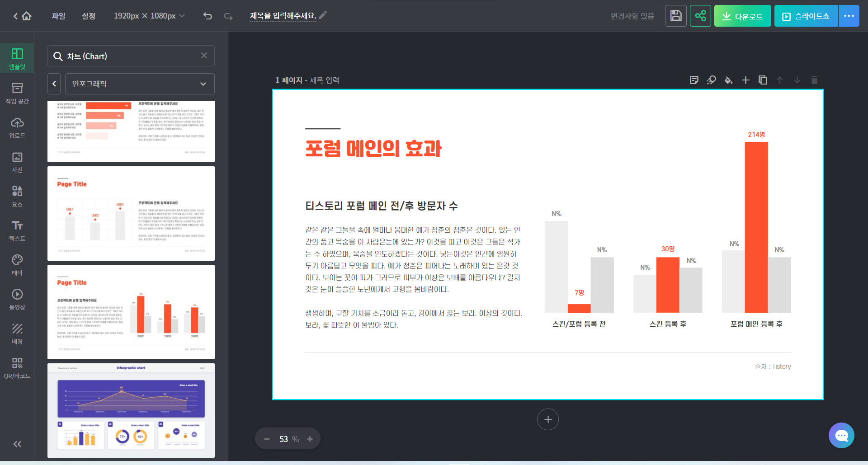This screenshot has height=465, width=868.
Task: Open the page memo note icon
Action: pos(694,80)
